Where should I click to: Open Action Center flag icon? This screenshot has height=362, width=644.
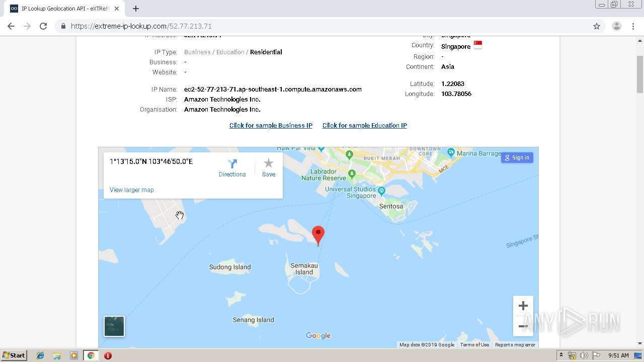coord(596,355)
